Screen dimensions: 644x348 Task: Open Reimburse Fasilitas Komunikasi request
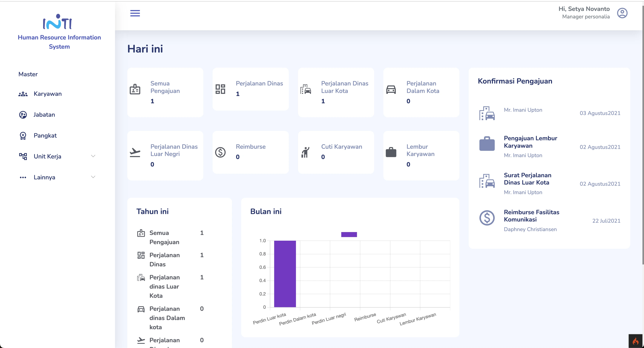click(x=531, y=216)
